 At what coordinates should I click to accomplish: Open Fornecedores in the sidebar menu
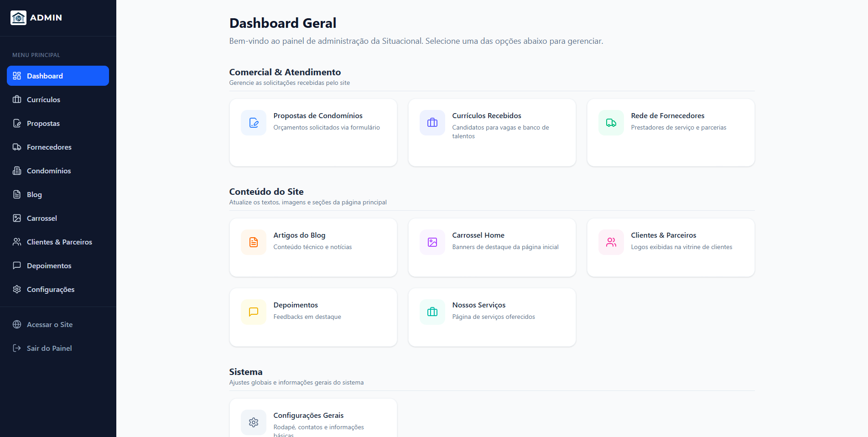[58, 147]
